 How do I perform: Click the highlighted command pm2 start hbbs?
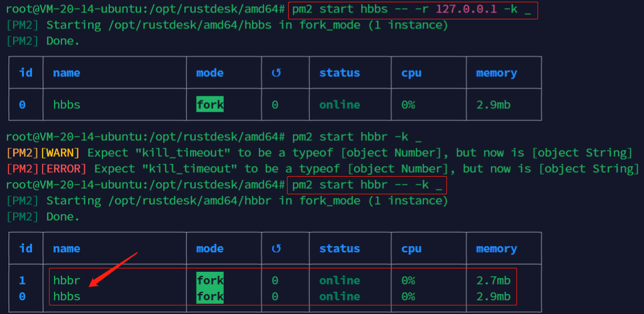click(x=412, y=10)
